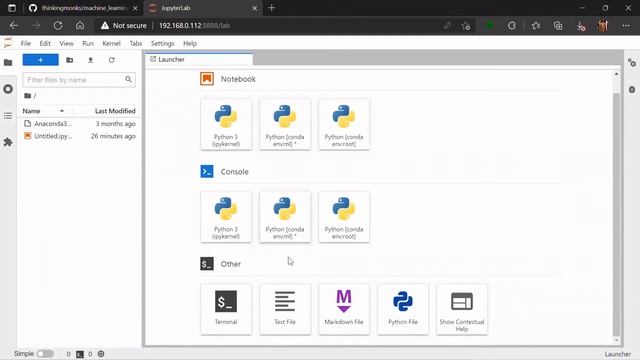Launch notebook with Python conda env:ml kernel
The image size is (640, 360).
pos(285,124)
